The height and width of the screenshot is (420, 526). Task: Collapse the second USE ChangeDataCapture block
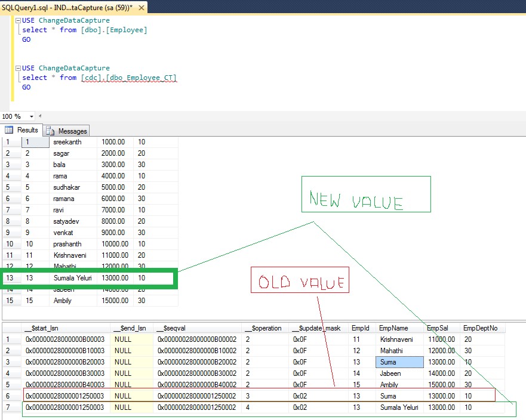point(17,68)
